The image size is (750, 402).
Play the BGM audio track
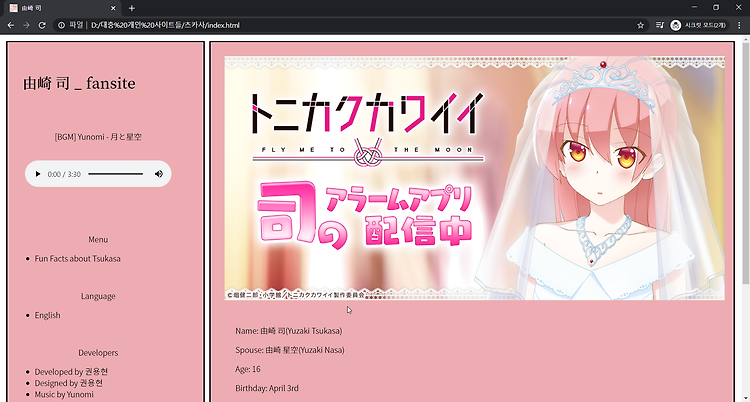click(x=38, y=174)
